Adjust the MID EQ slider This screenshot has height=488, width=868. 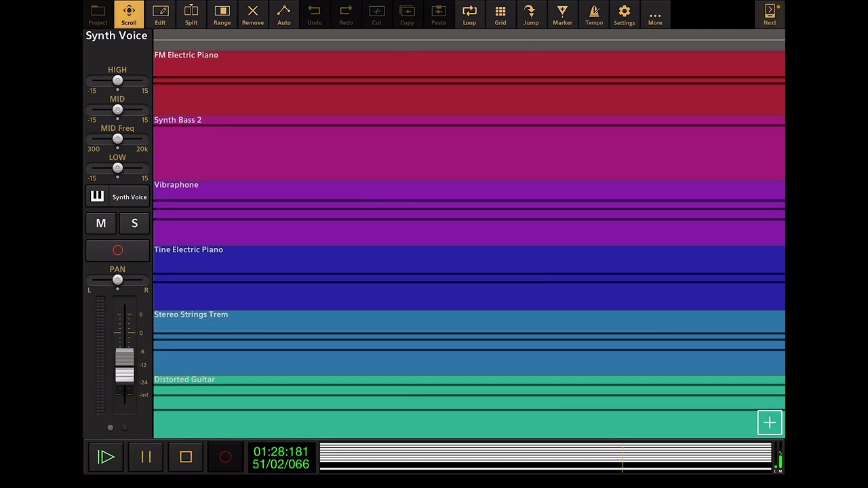point(117,110)
